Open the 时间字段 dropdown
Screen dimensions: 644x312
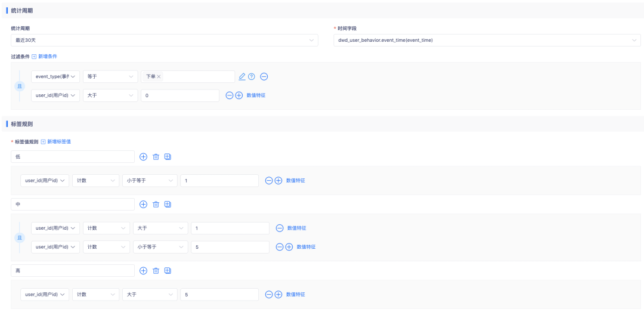point(487,41)
